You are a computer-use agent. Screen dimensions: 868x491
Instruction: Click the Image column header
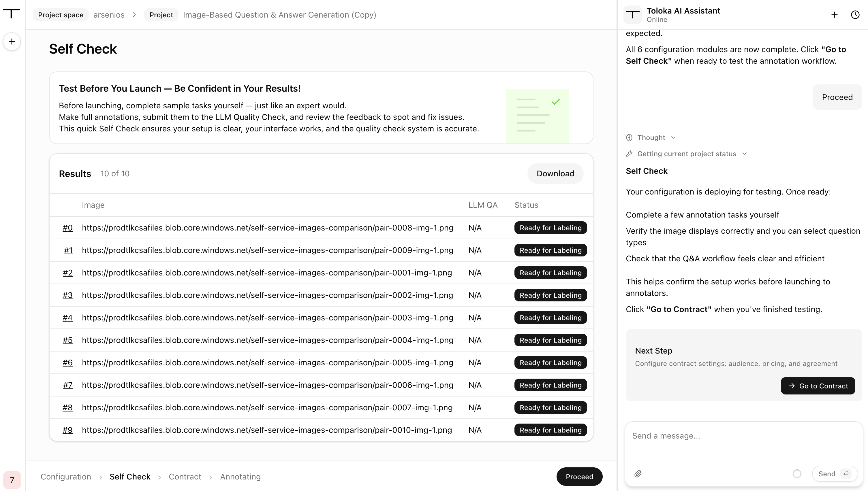pos(93,205)
